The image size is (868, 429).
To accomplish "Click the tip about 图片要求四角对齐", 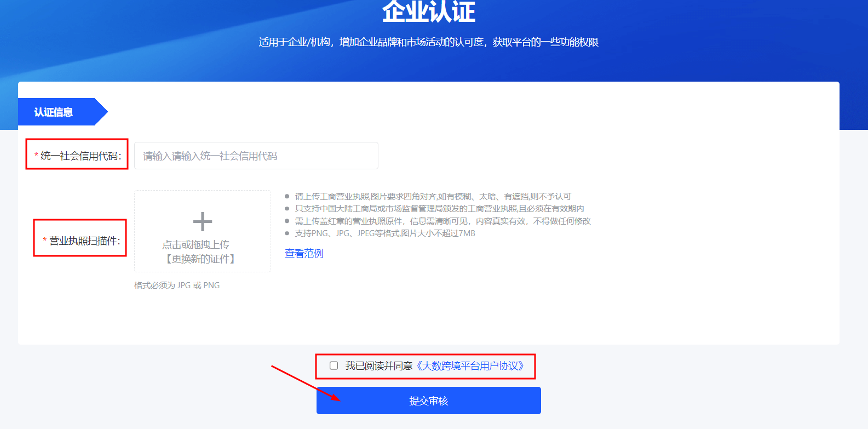I will 433,196.
